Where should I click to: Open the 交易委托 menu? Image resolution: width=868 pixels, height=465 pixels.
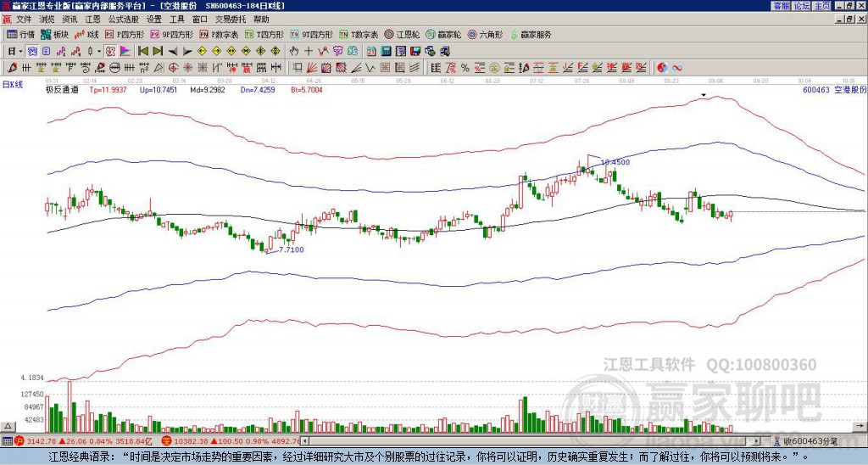click(x=231, y=20)
